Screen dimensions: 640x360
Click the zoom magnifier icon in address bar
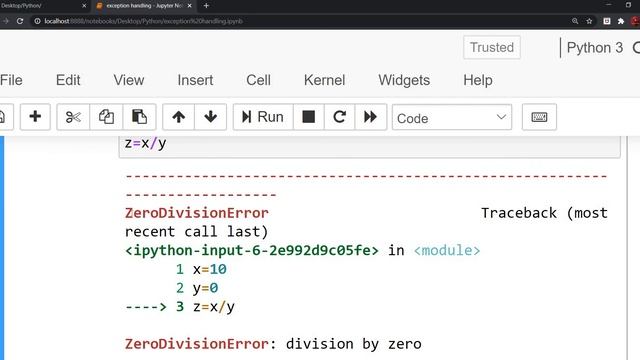(575, 21)
